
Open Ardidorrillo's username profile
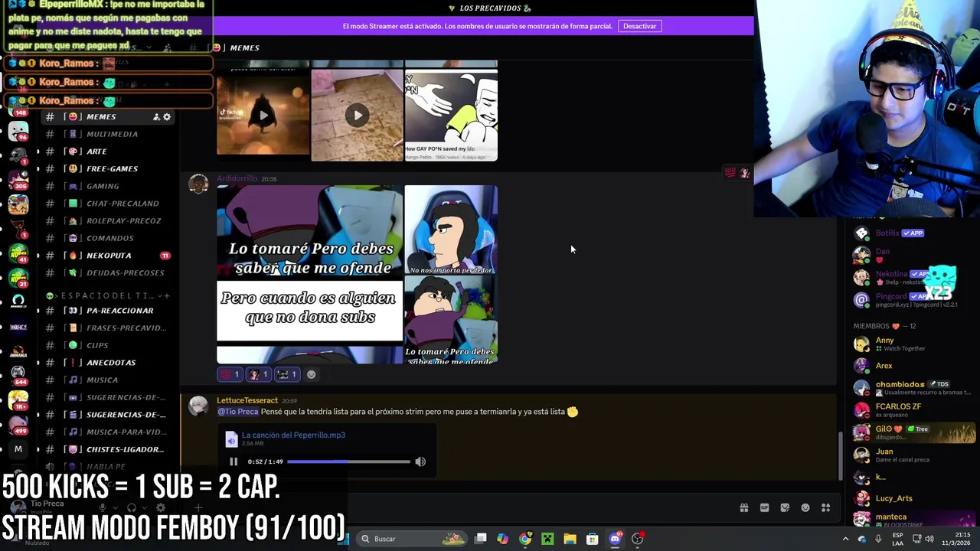click(237, 178)
